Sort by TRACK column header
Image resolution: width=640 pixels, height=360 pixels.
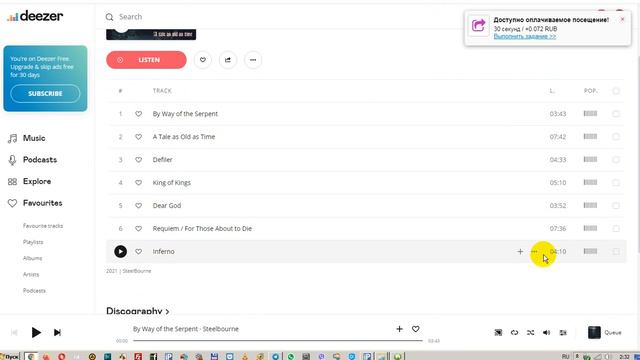162,91
